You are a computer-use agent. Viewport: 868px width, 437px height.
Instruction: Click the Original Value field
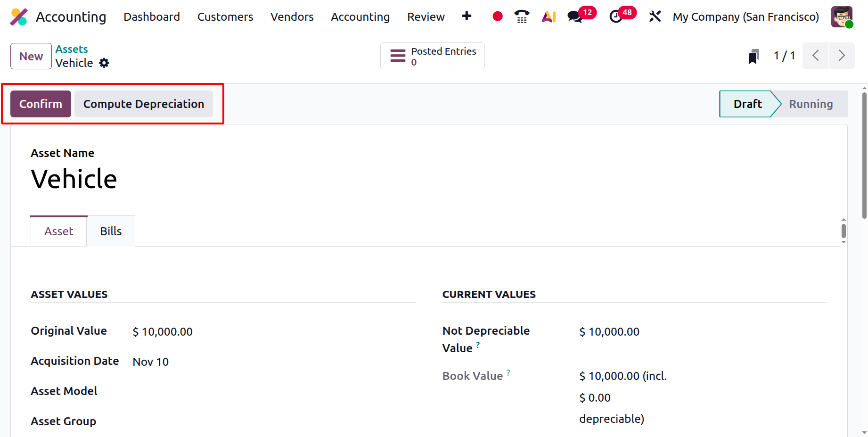click(163, 332)
